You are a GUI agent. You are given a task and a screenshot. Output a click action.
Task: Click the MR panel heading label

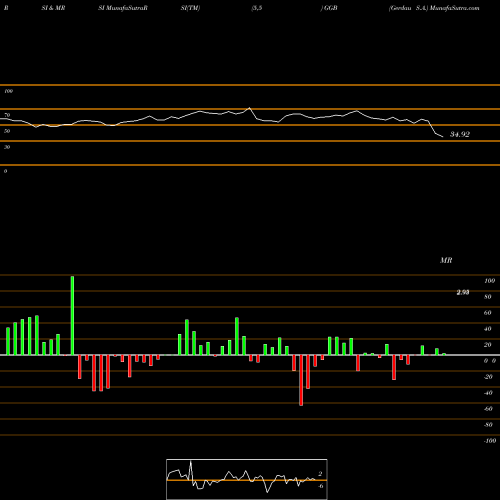coord(446,260)
